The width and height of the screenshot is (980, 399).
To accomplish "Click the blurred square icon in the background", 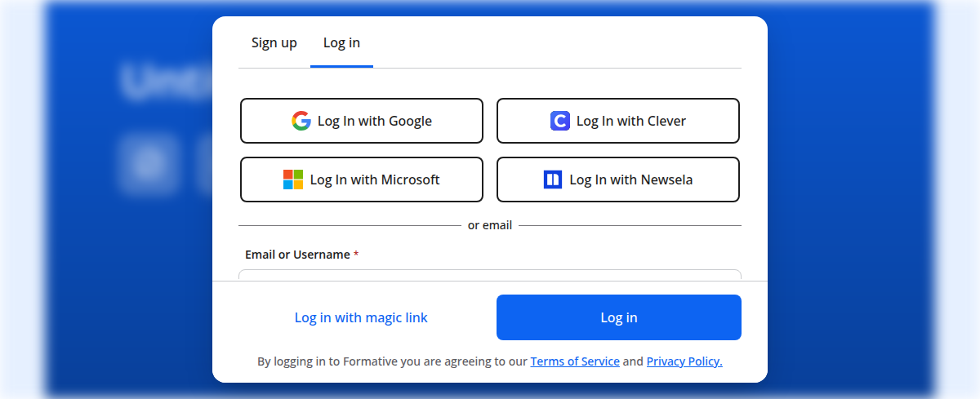I will coord(149,164).
